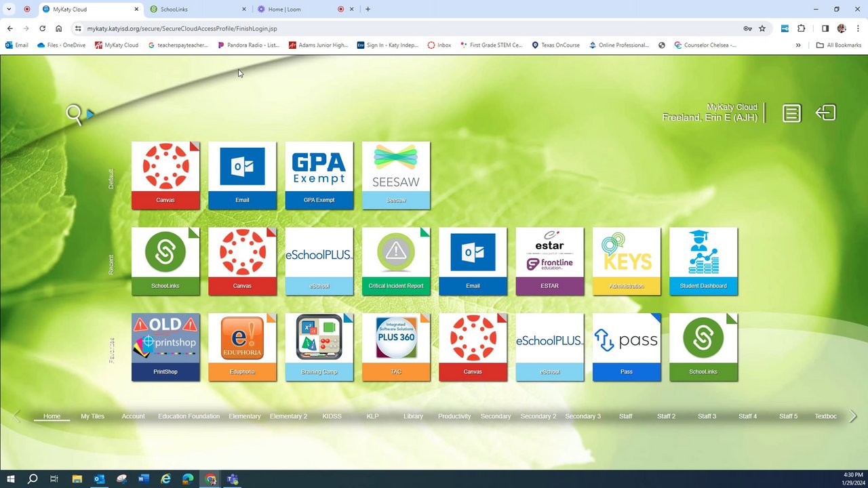Switch to the Staff 3 tab
This screenshot has height=488, width=868.
707,416
